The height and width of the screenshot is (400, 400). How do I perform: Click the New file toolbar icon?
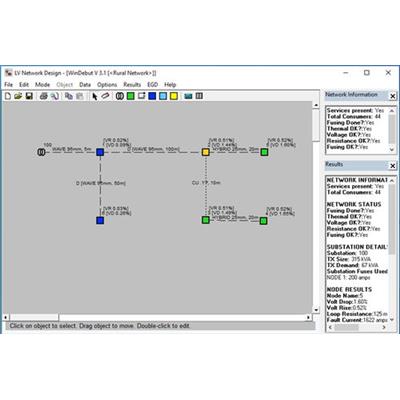click(8, 96)
